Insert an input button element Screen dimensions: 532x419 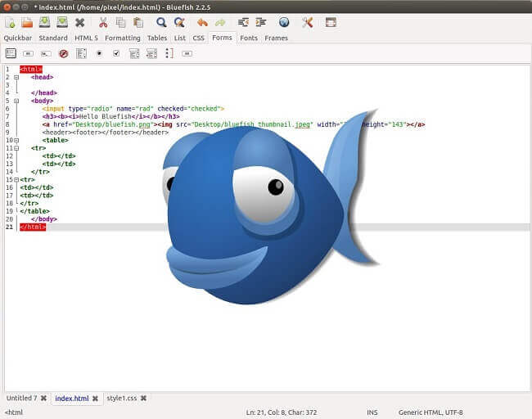pyautogui.click(x=28, y=54)
